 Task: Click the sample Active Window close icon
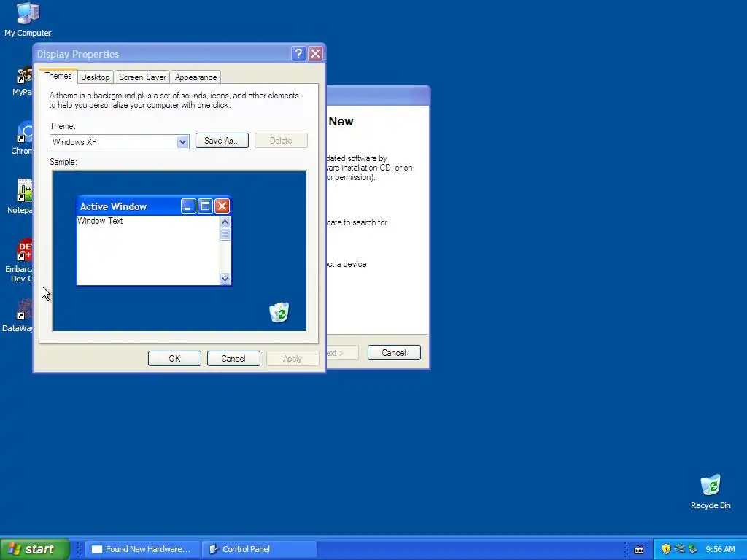point(222,206)
